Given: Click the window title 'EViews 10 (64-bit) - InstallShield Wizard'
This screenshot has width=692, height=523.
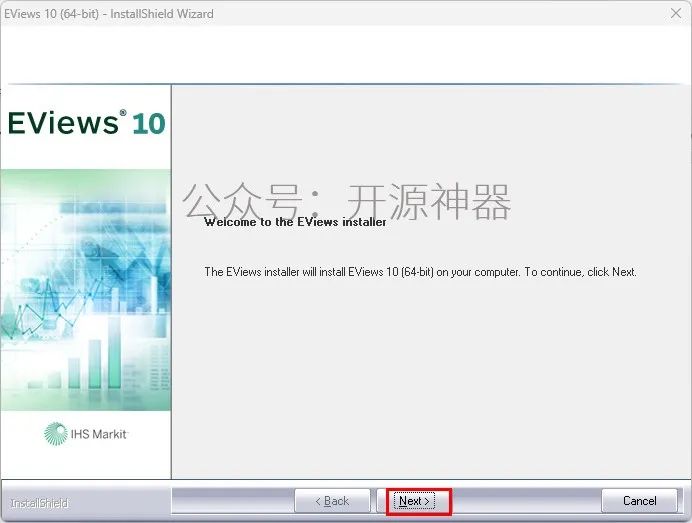Looking at the screenshot, I should click(109, 14).
